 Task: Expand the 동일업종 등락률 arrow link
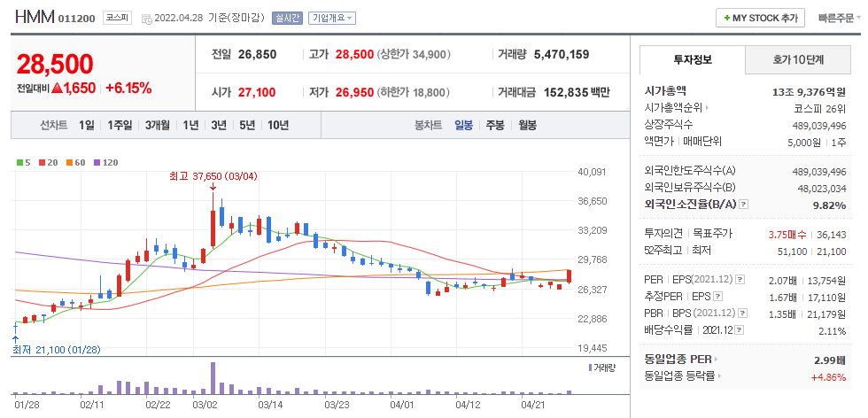coord(719,376)
